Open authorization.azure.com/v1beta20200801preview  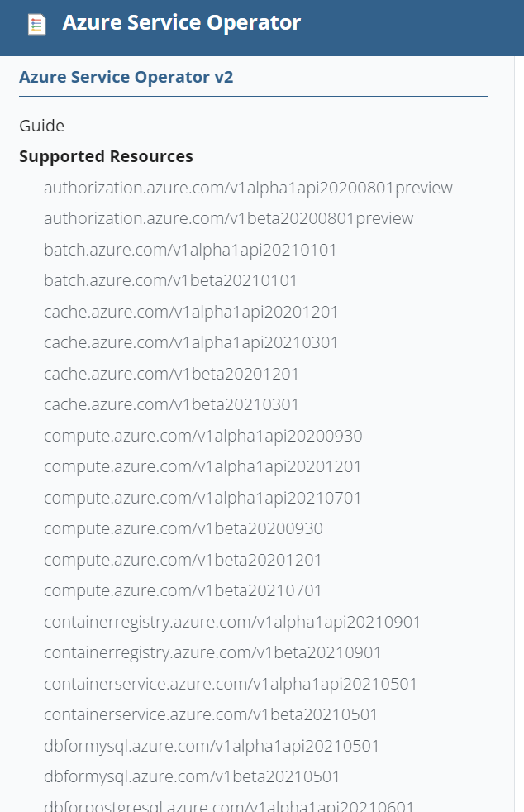[228, 218]
